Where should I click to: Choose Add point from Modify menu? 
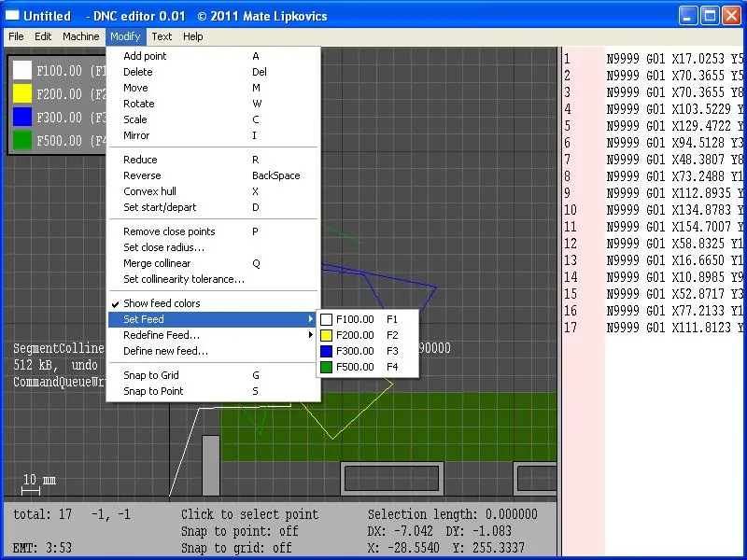214,56
